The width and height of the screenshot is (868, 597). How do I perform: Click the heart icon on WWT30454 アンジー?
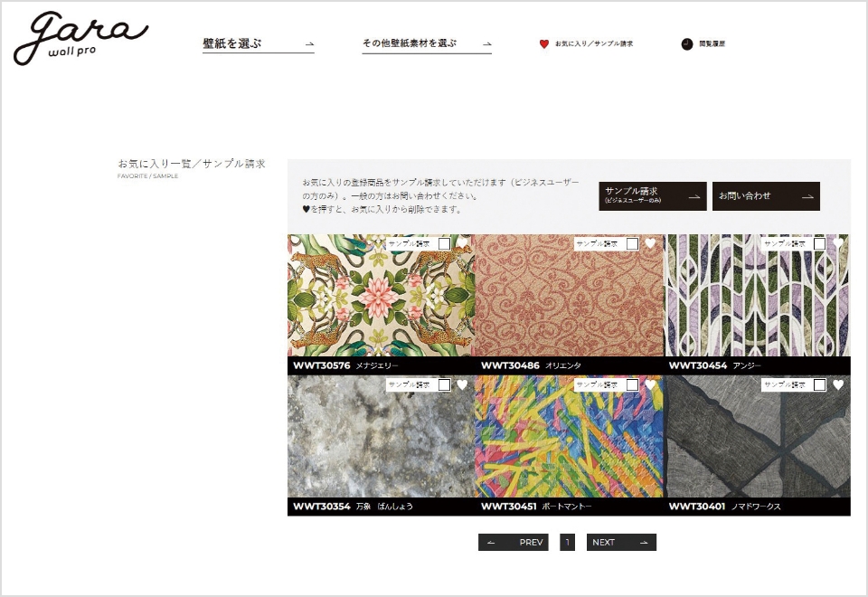tap(838, 243)
